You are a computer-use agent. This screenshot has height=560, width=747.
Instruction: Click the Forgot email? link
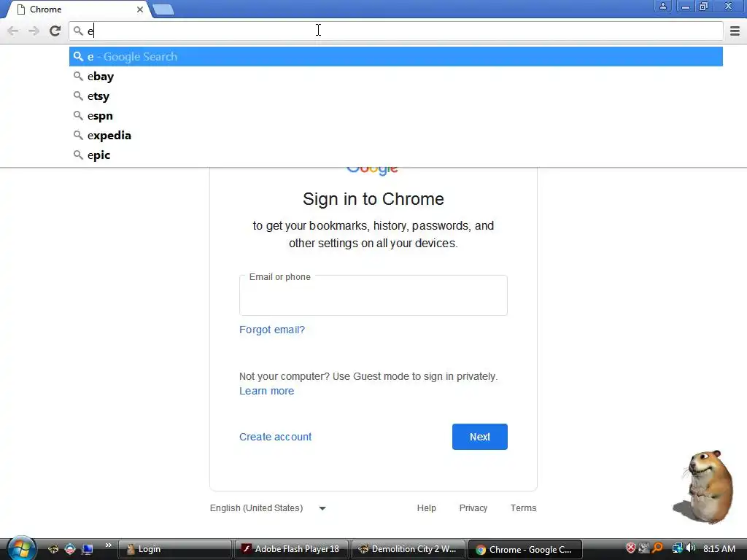tap(272, 330)
